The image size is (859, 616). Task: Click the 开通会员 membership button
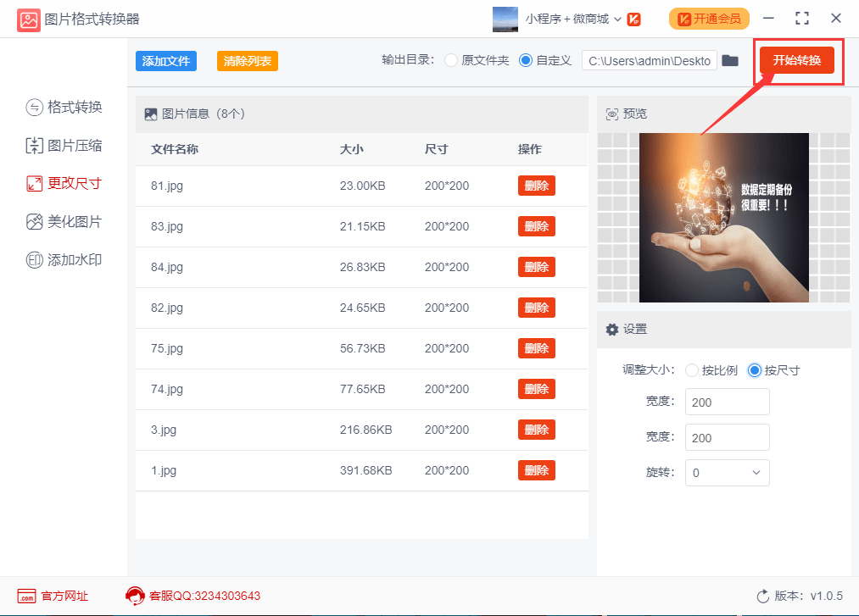click(709, 18)
